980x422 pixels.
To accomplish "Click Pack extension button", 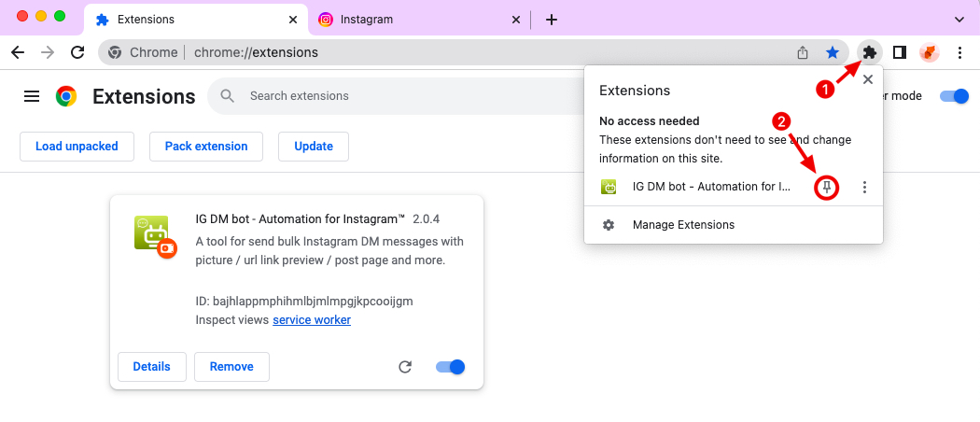I will [206, 147].
